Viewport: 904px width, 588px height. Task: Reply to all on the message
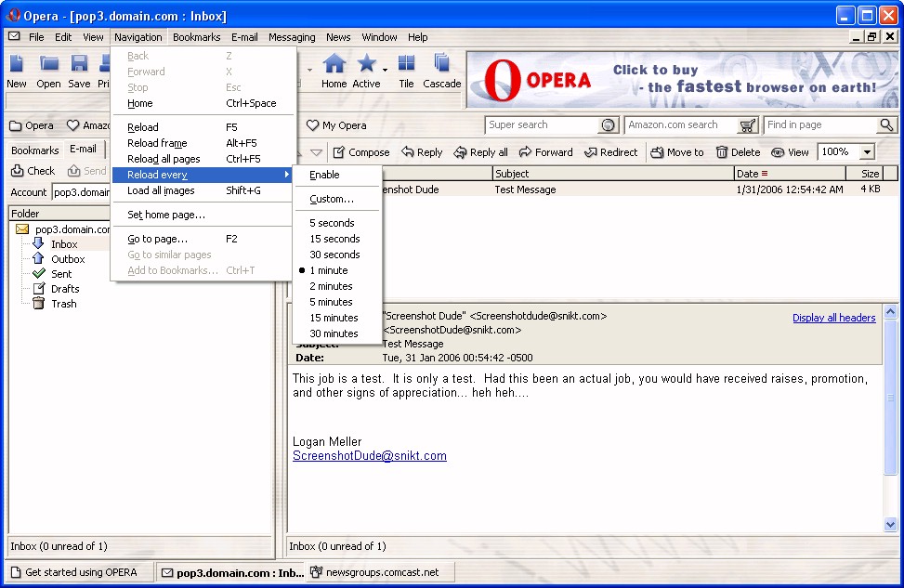point(480,152)
